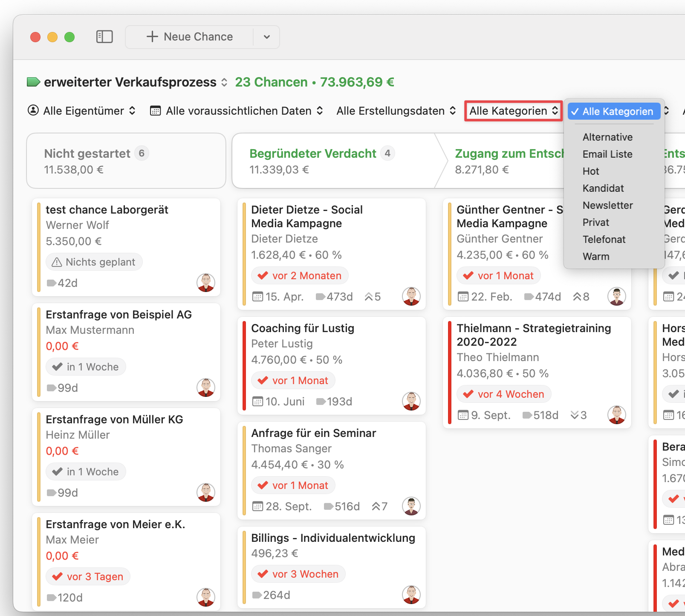685x616 pixels.
Task: Click Werner Wolf's avatar on the Laborgerät card
Action: pos(206,282)
